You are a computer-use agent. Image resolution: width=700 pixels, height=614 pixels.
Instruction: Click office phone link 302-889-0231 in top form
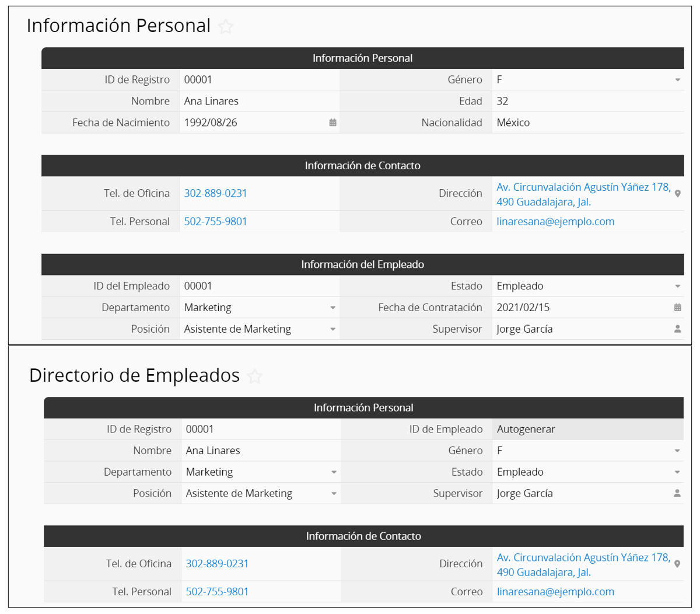pos(216,193)
